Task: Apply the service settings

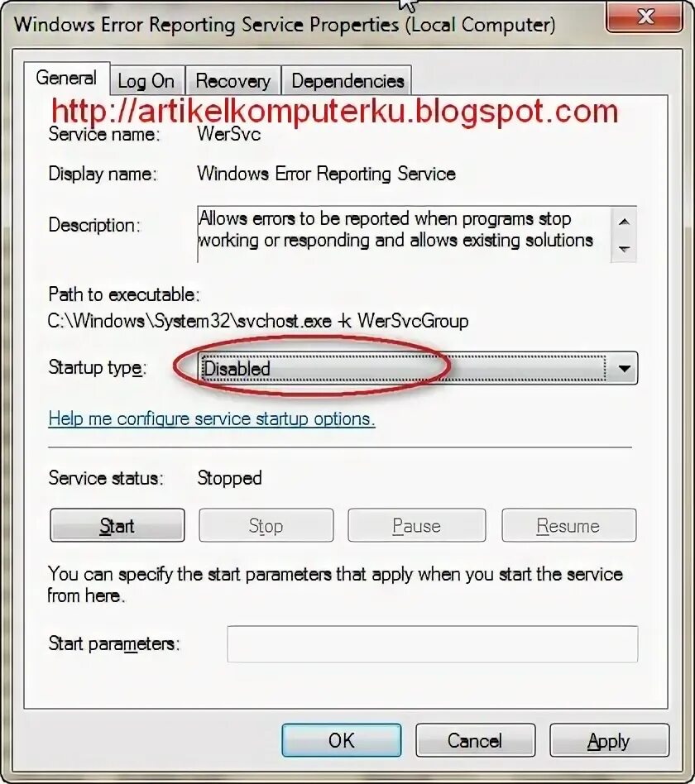Action: coord(610,740)
